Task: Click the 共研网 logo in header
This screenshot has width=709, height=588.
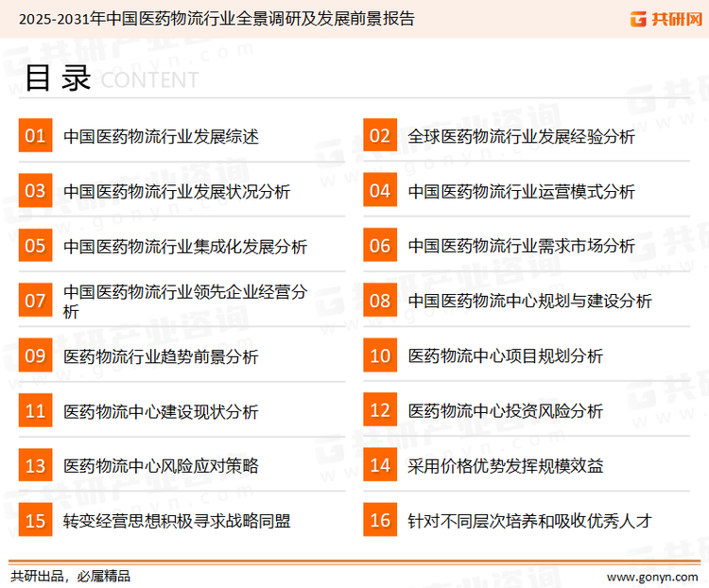Action: pos(666,19)
